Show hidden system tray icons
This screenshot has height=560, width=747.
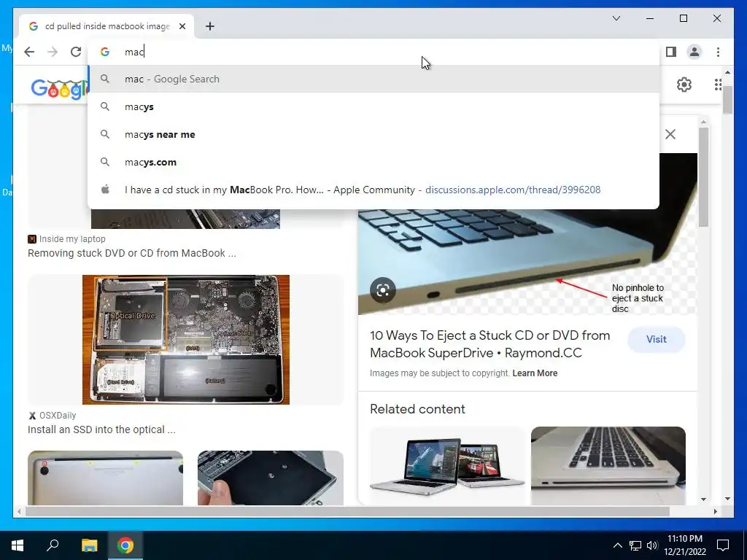point(617,545)
